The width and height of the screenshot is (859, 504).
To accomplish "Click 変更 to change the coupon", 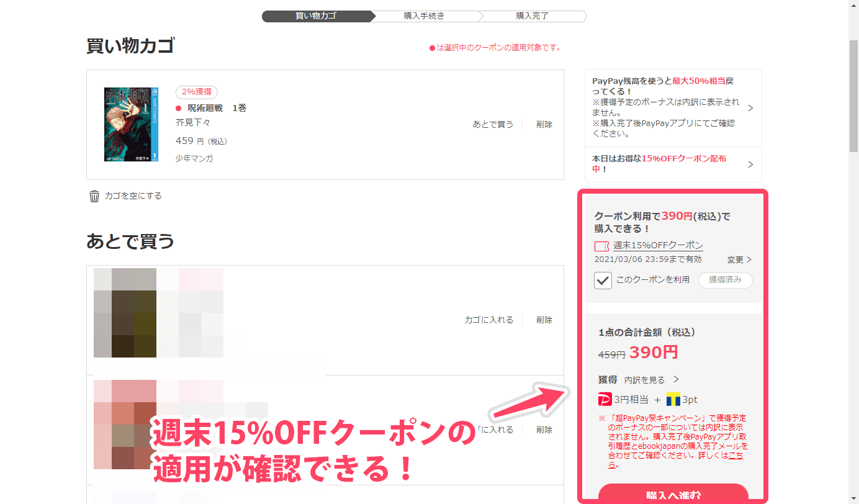I will pos(739,259).
